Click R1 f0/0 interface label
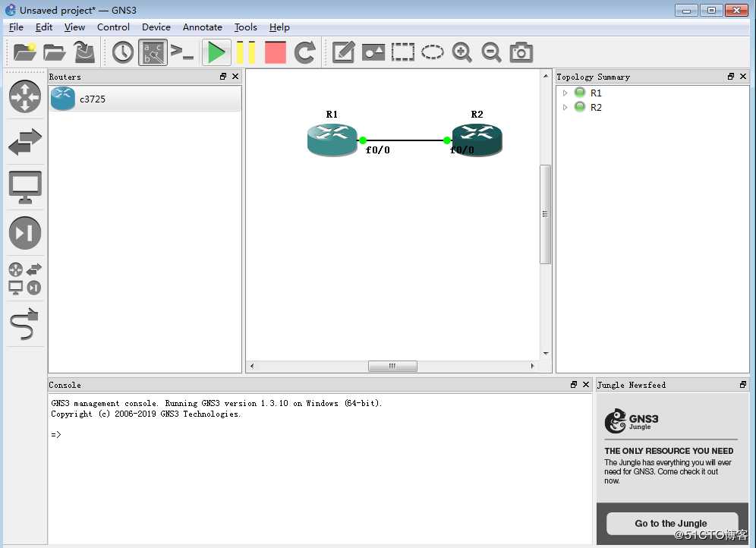 click(x=377, y=150)
